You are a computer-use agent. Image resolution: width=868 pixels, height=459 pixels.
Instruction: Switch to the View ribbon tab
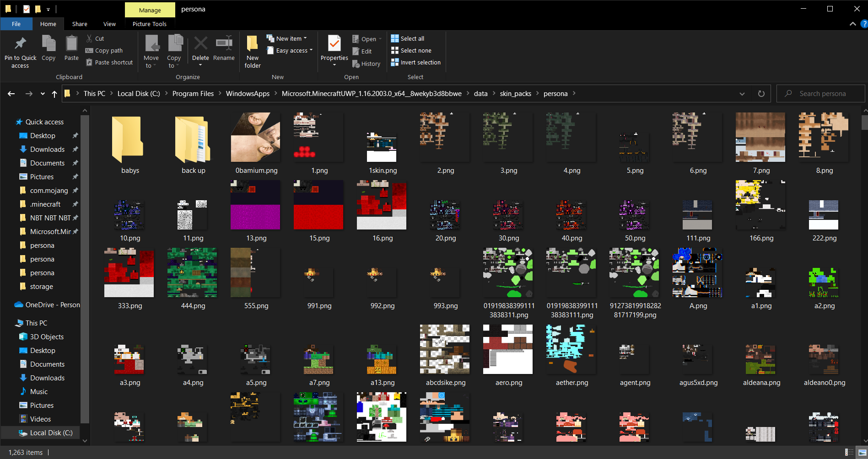(x=109, y=24)
